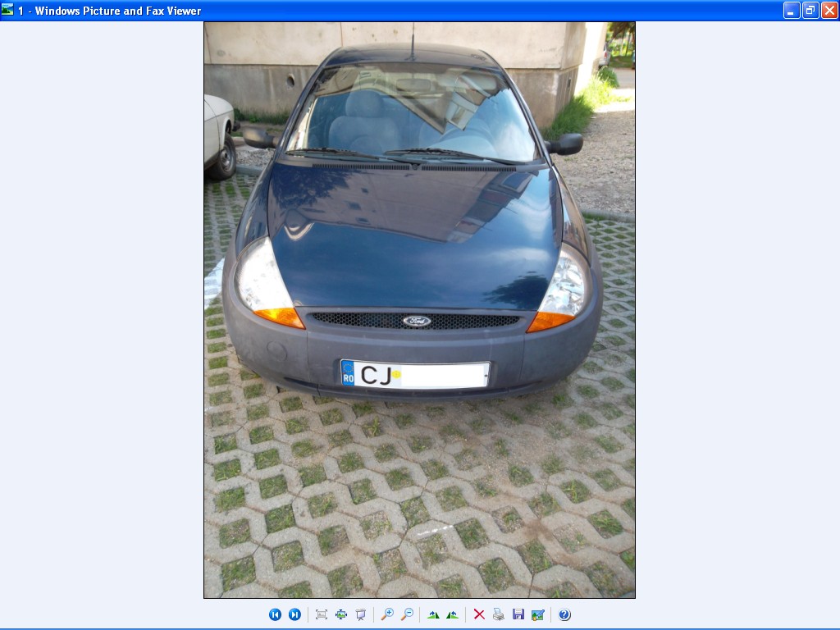Minimize the picture viewer window
Viewport: 840px width, 630px height.
click(792, 11)
